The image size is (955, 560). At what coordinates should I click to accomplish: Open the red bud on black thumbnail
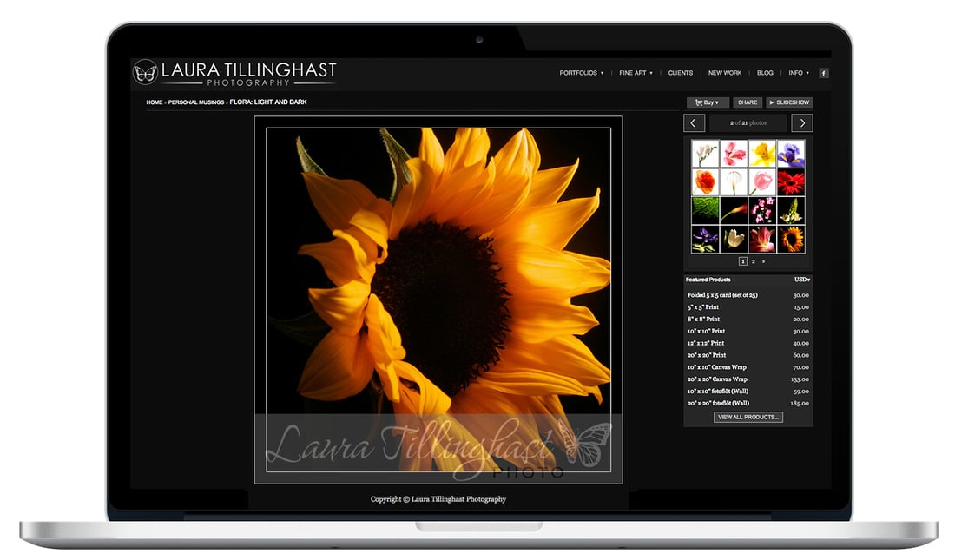point(734,211)
